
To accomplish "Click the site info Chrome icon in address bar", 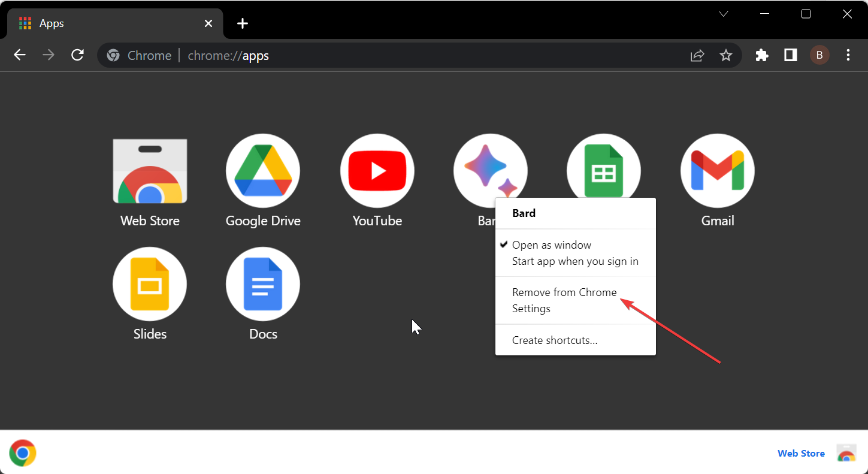I will [x=113, y=56].
